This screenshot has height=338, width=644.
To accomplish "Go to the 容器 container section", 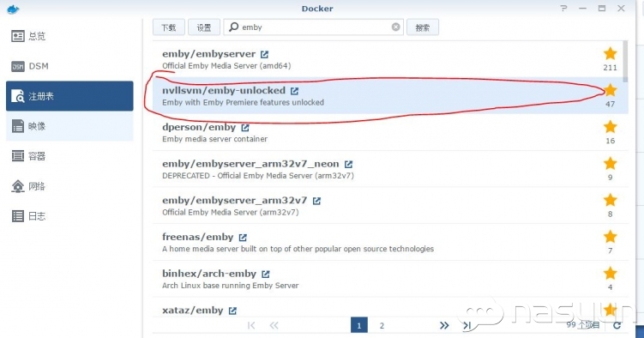I will [69, 156].
